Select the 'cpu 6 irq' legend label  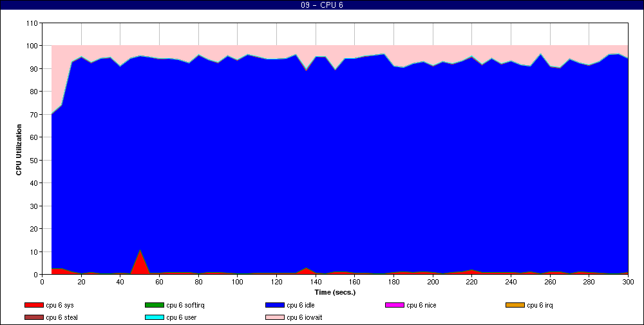pyautogui.click(x=540, y=305)
